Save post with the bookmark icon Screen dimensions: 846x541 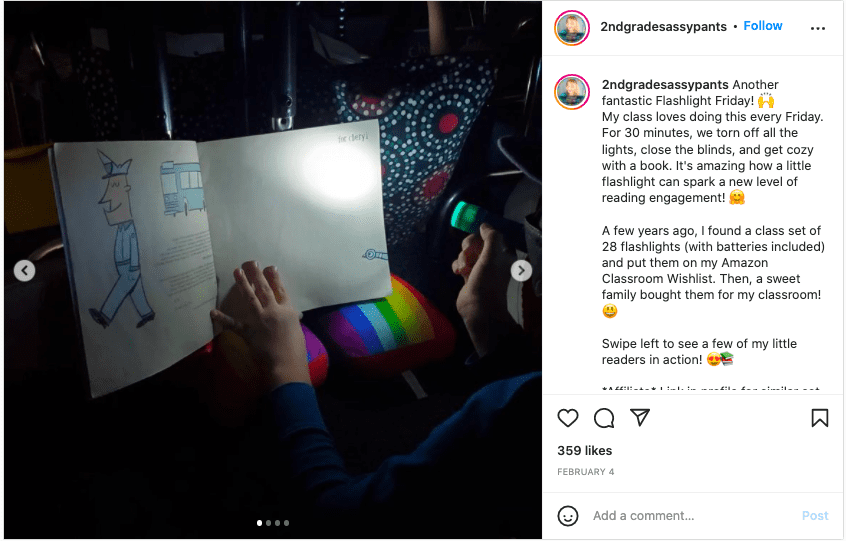point(820,418)
